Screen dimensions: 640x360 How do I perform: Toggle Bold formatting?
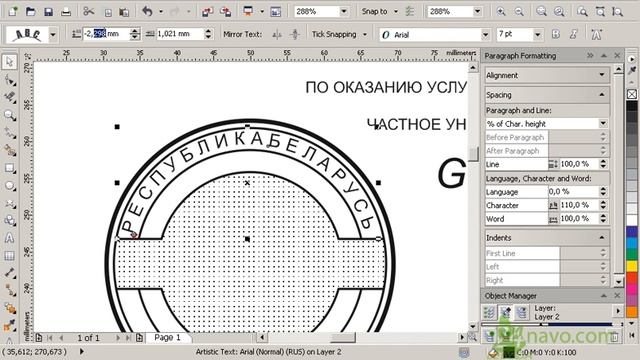tap(556, 34)
